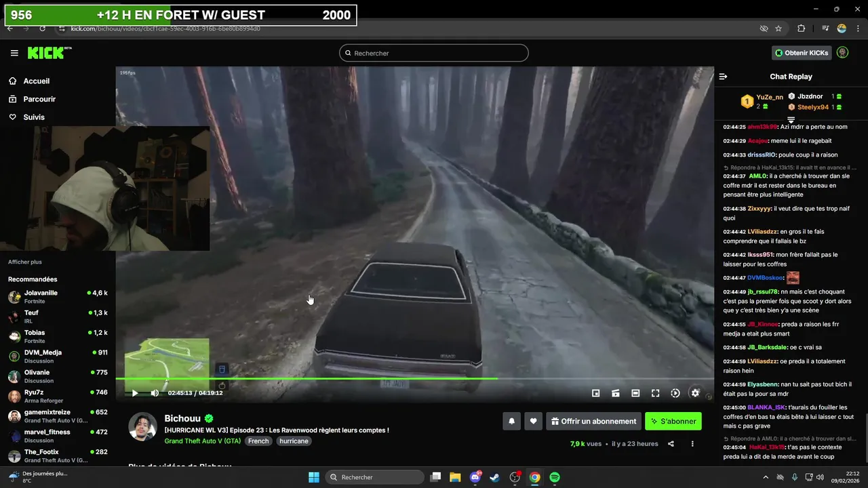Toggle picture-in-picture mini player
Screen dimensions: 868x488
(x=596, y=393)
